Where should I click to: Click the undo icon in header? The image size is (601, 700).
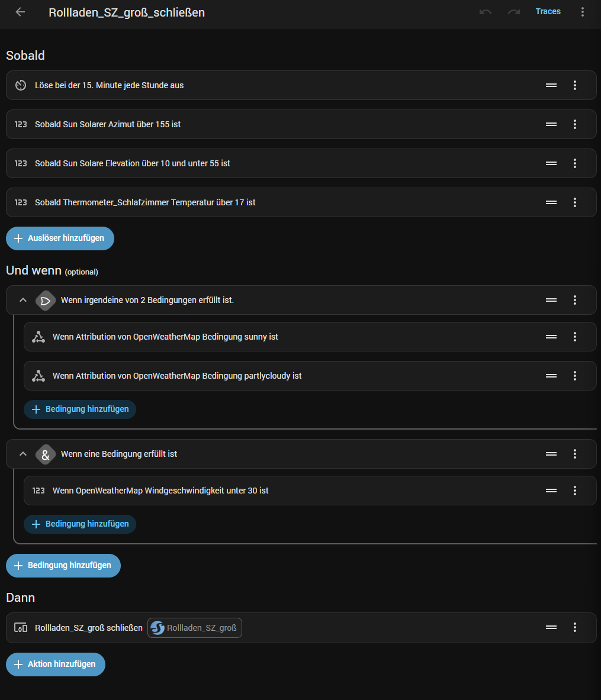tap(486, 12)
